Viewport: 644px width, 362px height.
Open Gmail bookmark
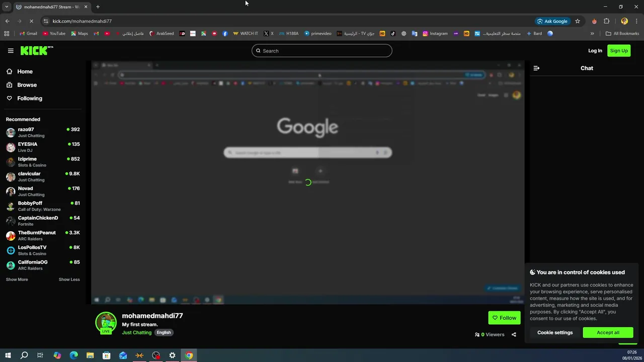pos(28,34)
